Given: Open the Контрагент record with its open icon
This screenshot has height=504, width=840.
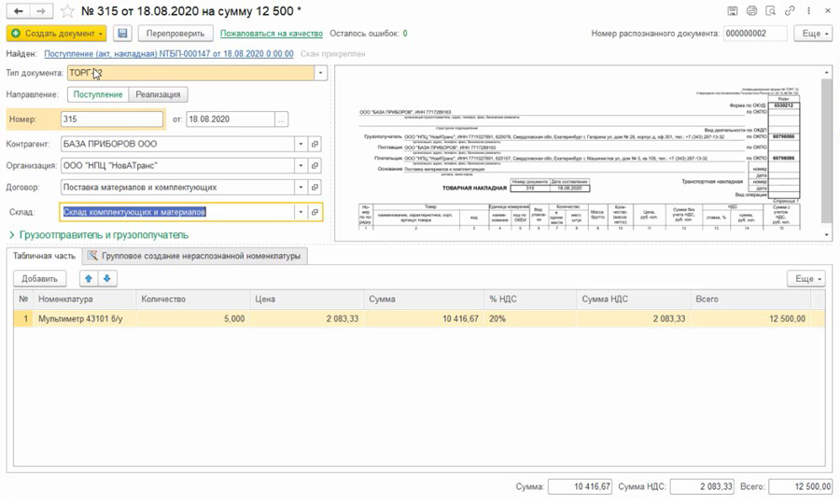Looking at the screenshot, I should click(x=315, y=145).
